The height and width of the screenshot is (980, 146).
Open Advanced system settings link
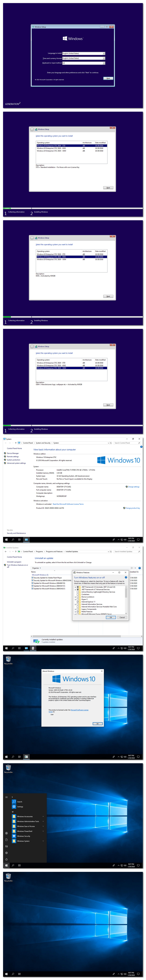point(16,463)
